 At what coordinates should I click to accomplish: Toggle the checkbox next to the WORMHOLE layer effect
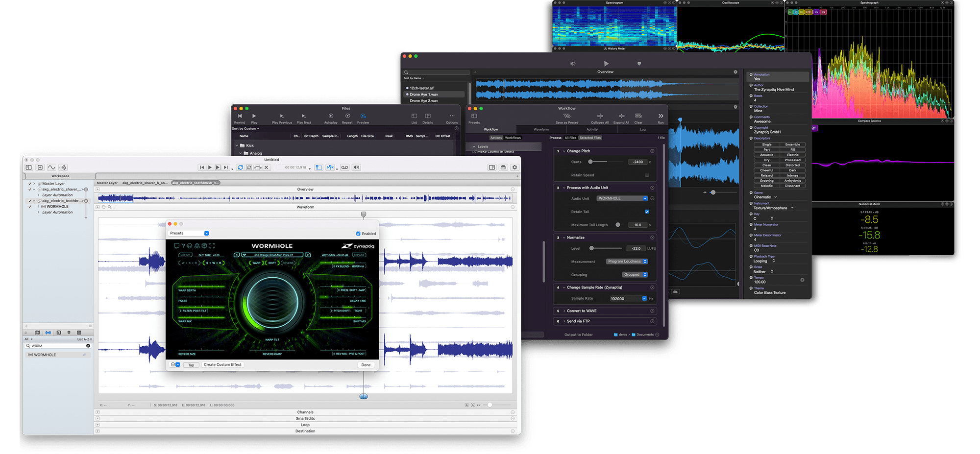pos(30,207)
